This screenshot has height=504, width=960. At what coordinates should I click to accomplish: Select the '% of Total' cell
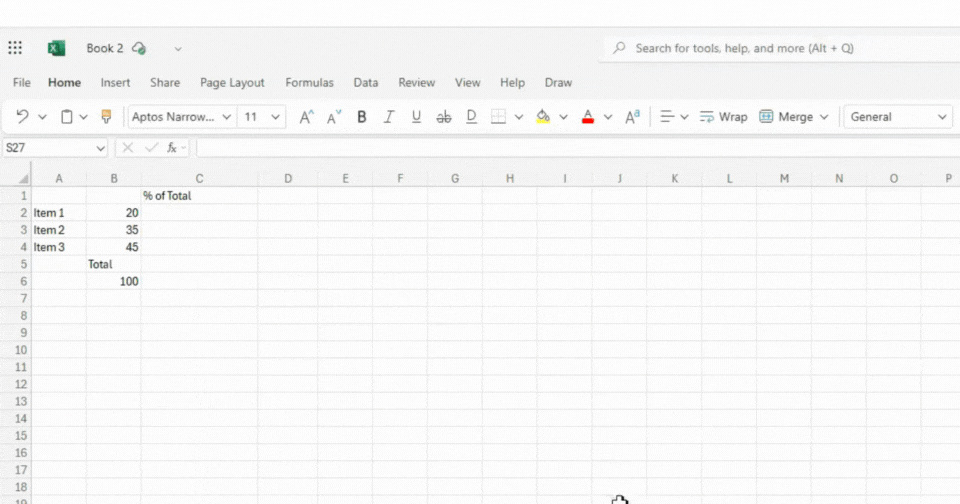pos(199,195)
